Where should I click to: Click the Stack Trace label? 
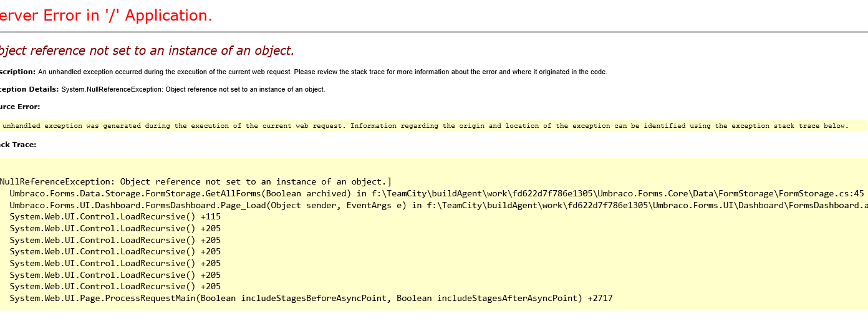tap(18, 145)
